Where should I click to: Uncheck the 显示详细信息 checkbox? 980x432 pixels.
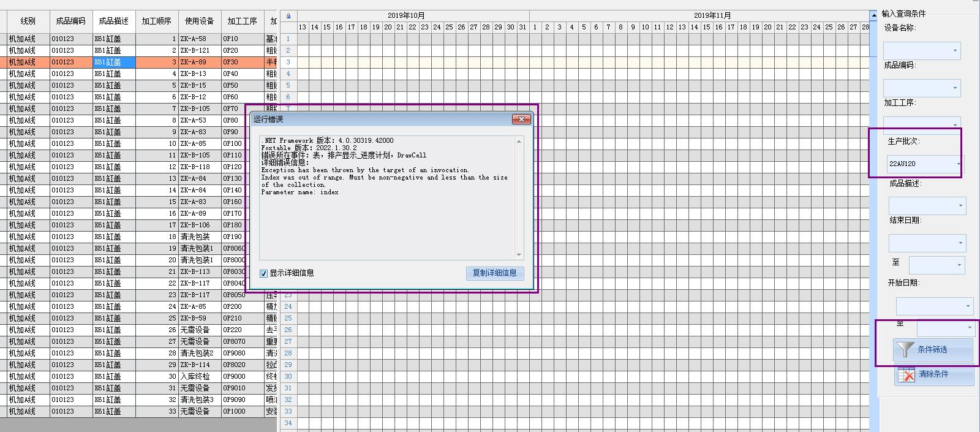264,273
